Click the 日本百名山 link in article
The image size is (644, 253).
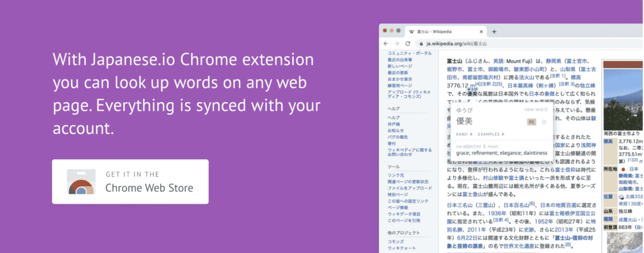tap(516, 205)
